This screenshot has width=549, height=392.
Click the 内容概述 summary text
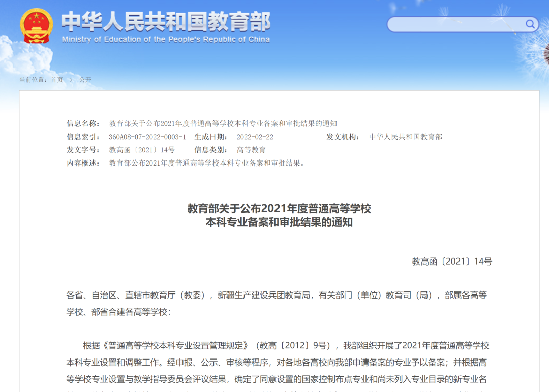pos(207,163)
